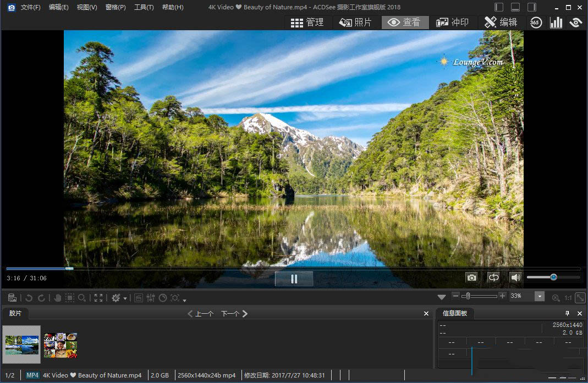Select the second filmstrip thumbnail
The height and width of the screenshot is (383, 588).
(x=61, y=345)
